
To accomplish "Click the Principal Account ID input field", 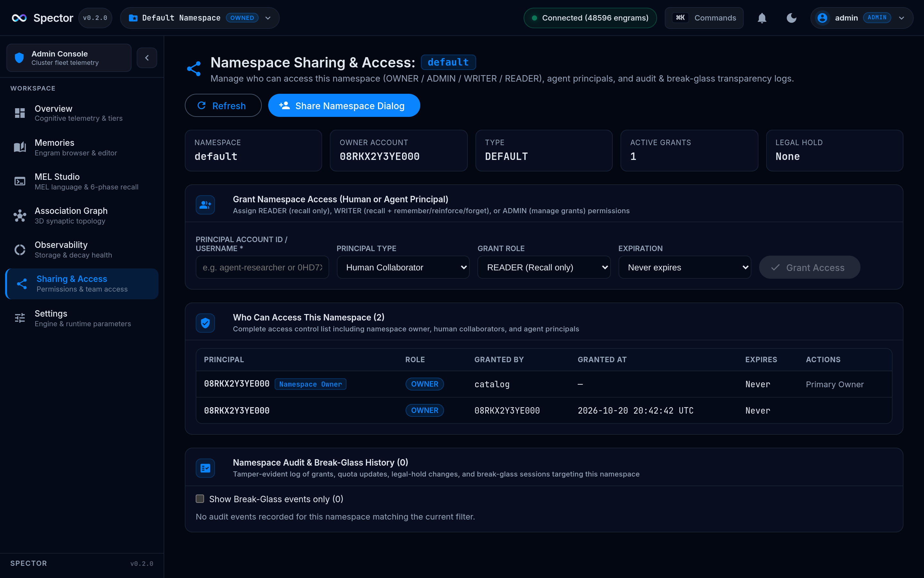I will point(262,267).
